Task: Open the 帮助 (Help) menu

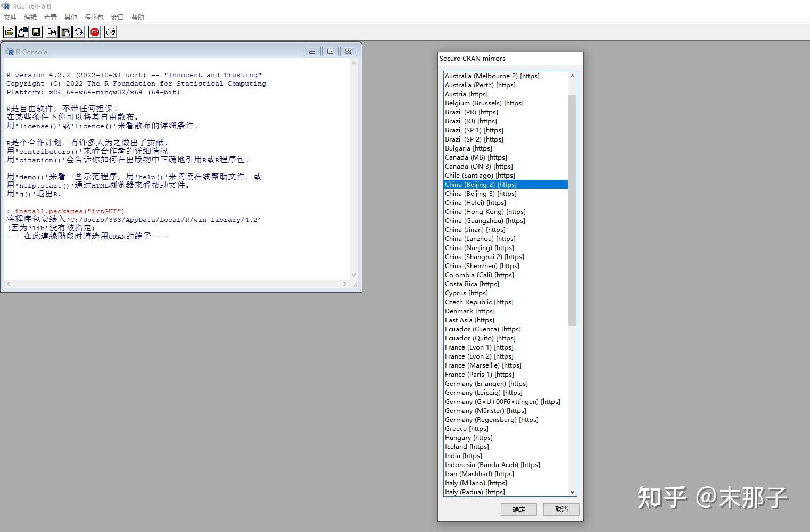Action: click(138, 17)
